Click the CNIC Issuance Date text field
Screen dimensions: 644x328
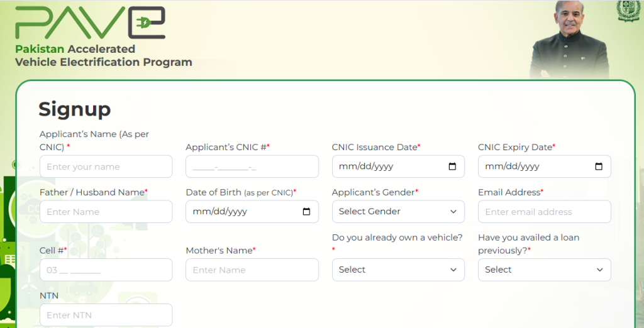(377, 167)
